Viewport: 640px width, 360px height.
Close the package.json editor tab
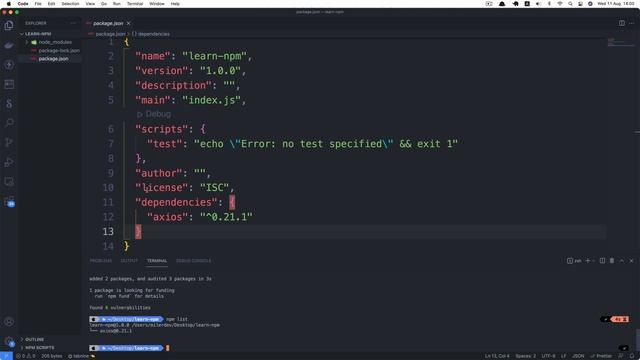coord(129,23)
